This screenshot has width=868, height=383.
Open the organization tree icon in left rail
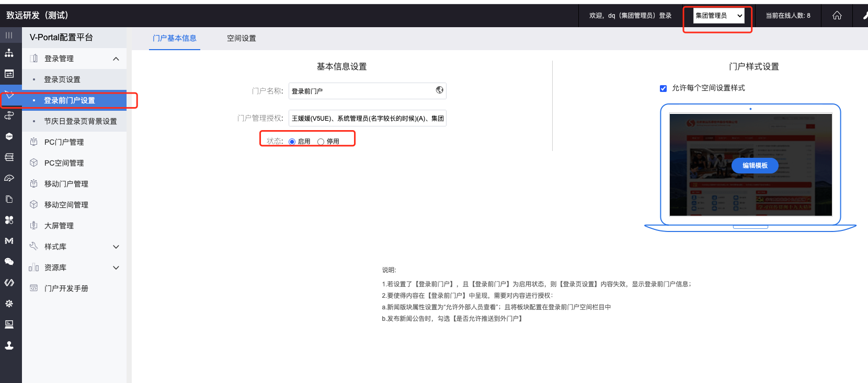[x=9, y=53]
